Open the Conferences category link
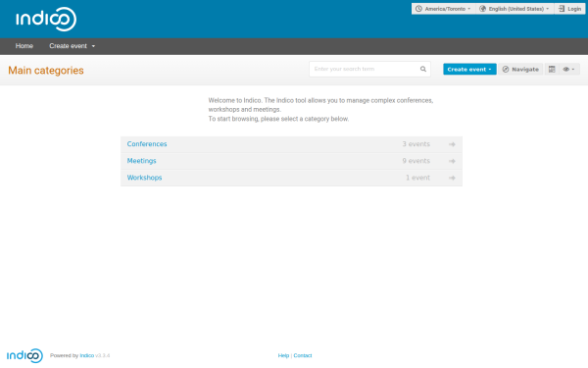Screen dimensions: 588x368 click(x=147, y=144)
